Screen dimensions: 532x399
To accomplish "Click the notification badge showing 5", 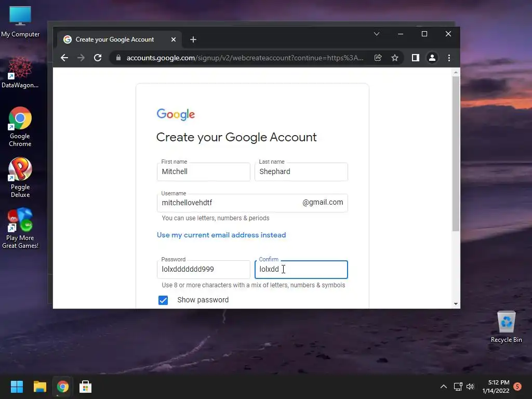I will pyautogui.click(x=517, y=387).
